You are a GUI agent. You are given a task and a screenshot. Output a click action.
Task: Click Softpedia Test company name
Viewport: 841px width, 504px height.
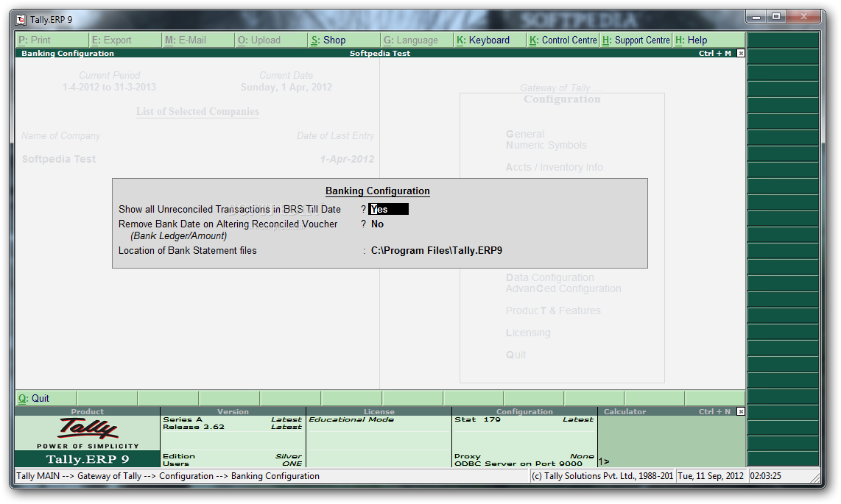pyautogui.click(x=58, y=159)
